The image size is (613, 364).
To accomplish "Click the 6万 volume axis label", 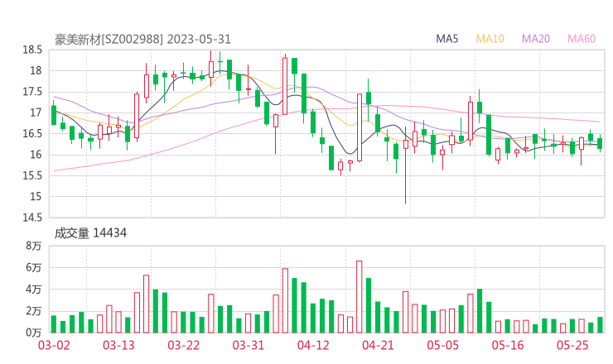I will [34, 267].
